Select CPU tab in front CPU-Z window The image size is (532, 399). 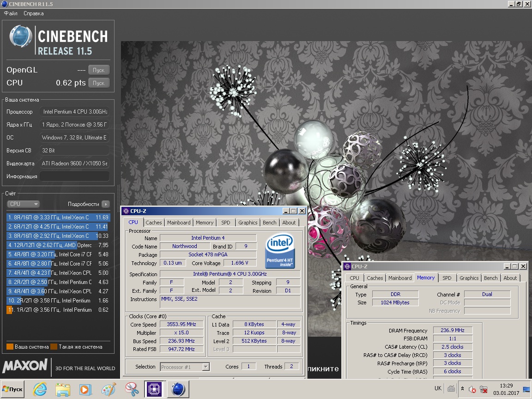coord(133,222)
